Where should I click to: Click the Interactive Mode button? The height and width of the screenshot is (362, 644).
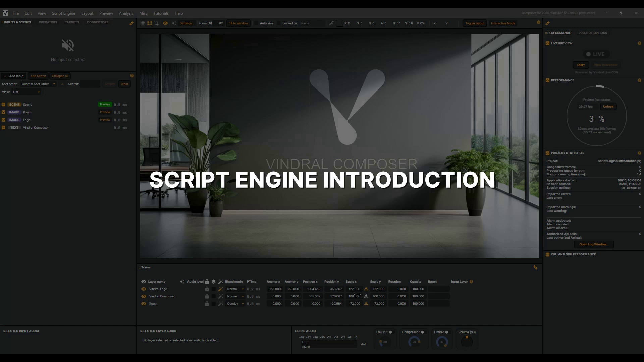tap(503, 23)
